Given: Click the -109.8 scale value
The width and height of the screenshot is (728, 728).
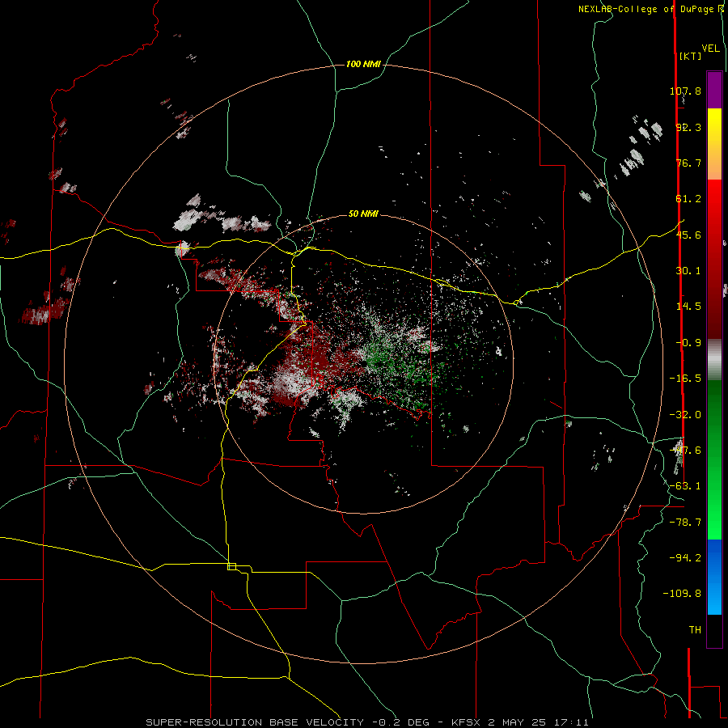Looking at the screenshot, I should (682, 594).
